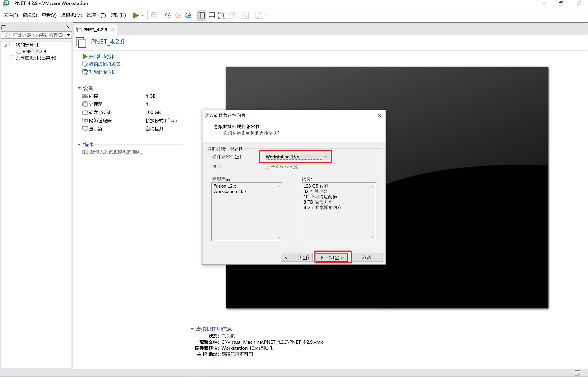Open the snapshot manager icon
This screenshot has width=588, height=377.
pyautogui.click(x=188, y=15)
